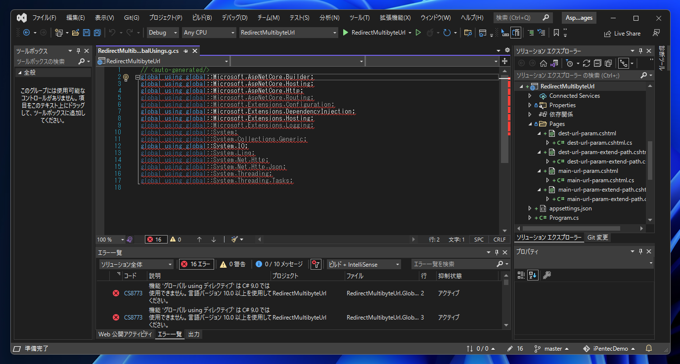Click the bookmark toolbar icon
The image size is (680, 364).
[556, 33]
